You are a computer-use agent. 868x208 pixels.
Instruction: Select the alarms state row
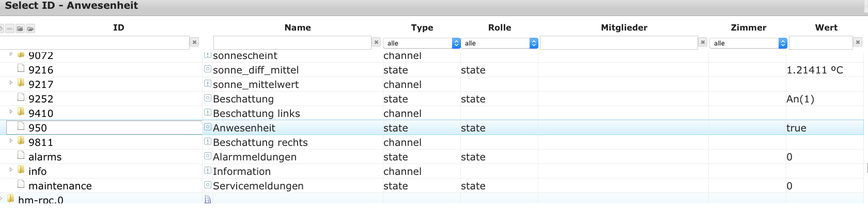pos(45,157)
